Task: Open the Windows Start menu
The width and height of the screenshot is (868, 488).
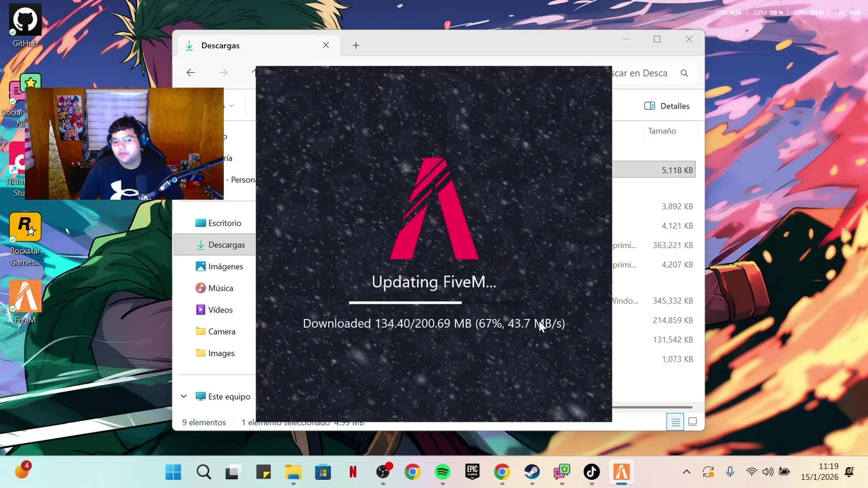Action: pyautogui.click(x=174, y=472)
